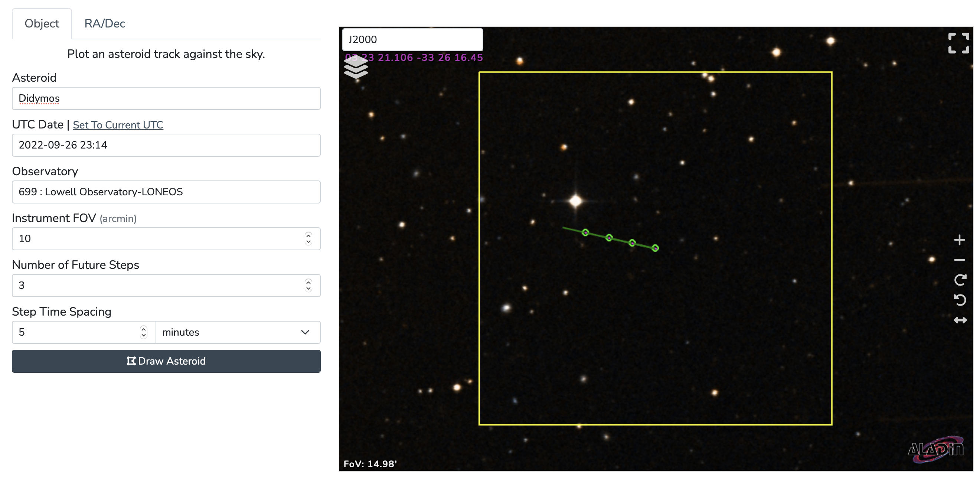The width and height of the screenshot is (980, 479).
Task: Flip view with horizontal arrows icon
Action: 960,320
